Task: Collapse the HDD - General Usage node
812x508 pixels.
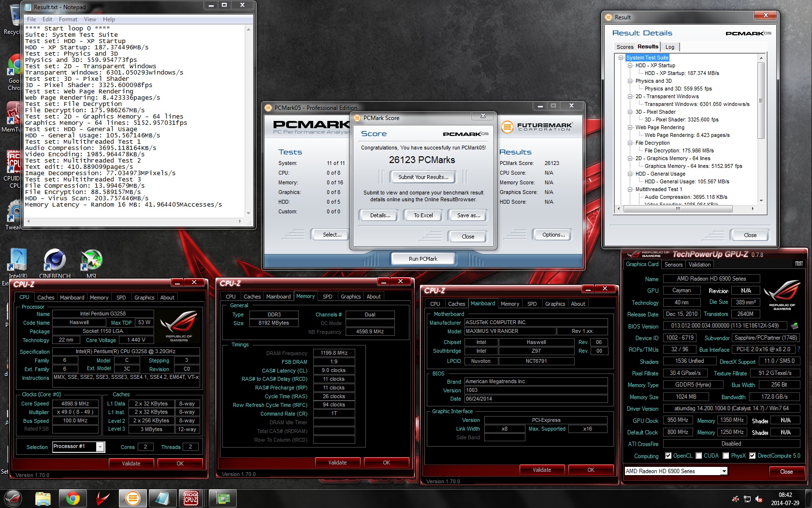Action: pyautogui.click(x=630, y=174)
